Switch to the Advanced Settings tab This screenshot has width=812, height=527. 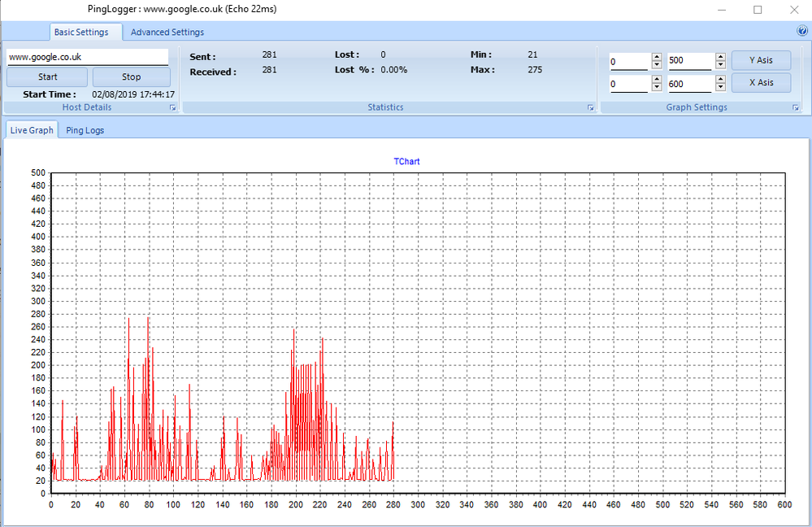(x=167, y=33)
